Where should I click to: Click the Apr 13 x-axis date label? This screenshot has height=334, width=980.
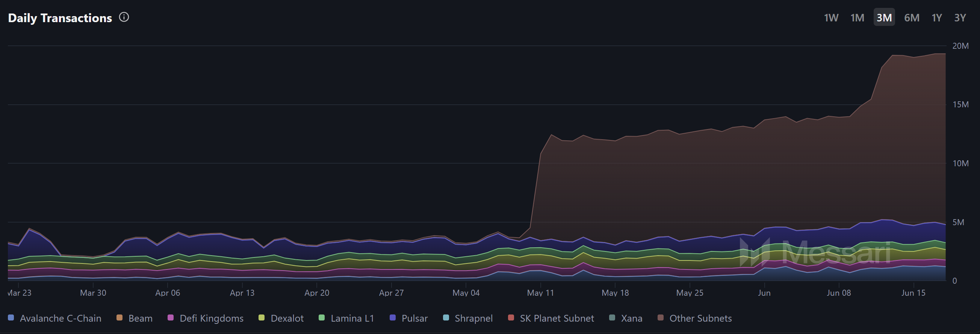(242, 293)
